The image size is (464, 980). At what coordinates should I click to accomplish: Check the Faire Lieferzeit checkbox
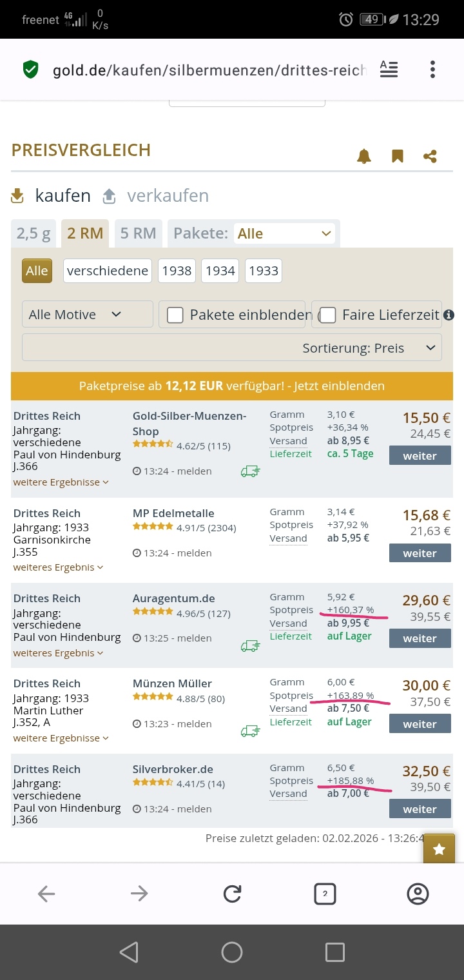coord(328,315)
